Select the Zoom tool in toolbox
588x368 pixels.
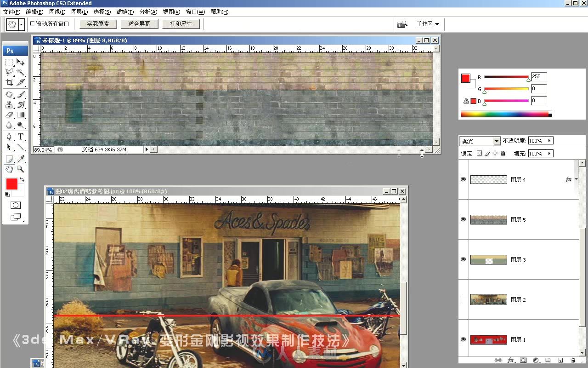tap(21, 169)
